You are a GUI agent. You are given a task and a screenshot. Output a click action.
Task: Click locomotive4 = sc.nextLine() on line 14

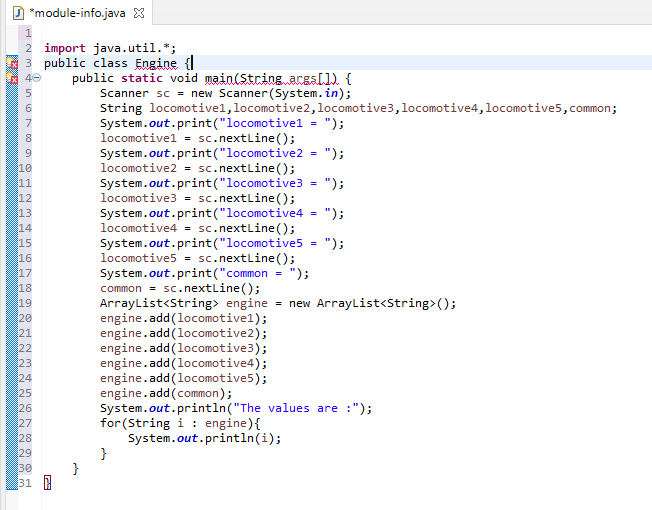point(198,228)
